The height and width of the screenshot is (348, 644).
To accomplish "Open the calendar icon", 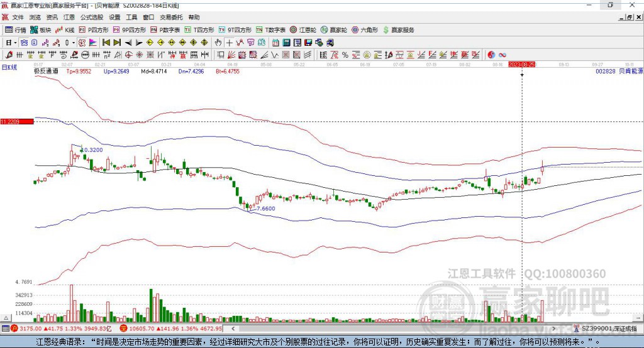I will click(275, 43).
